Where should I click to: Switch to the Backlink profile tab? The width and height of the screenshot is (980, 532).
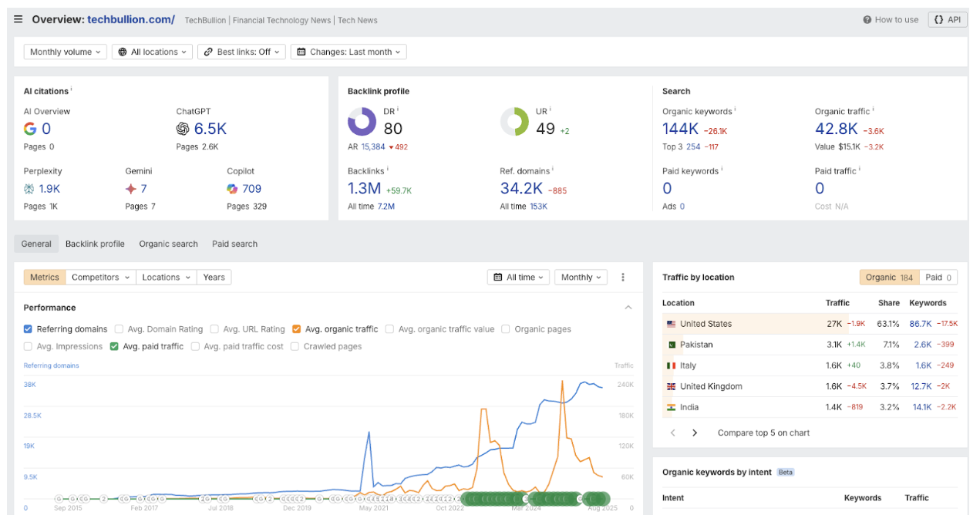point(95,244)
